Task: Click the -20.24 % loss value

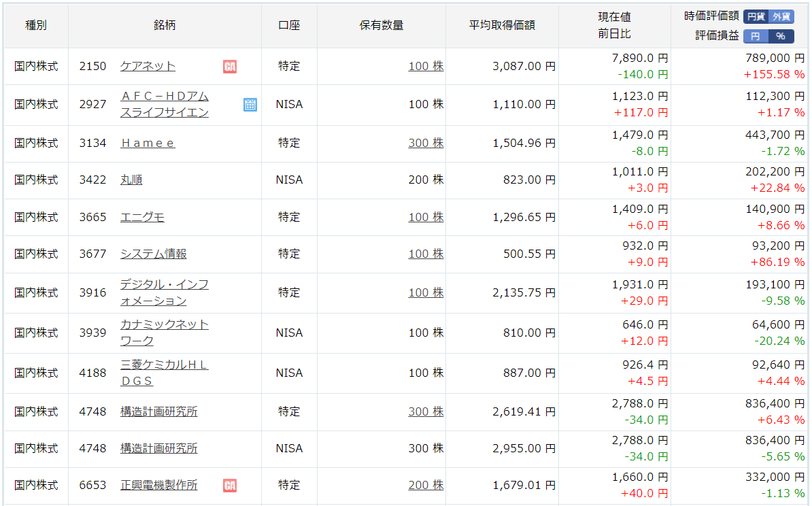Action: [x=779, y=341]
